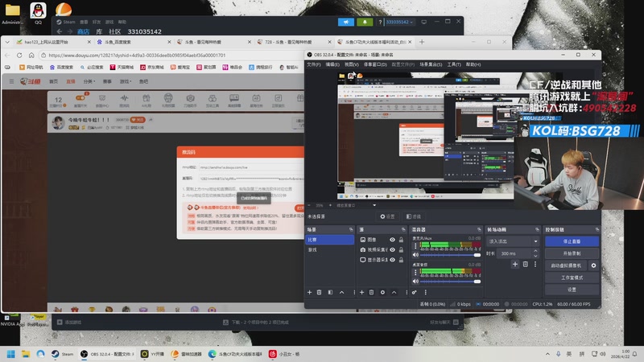Image resolution: width=644 pixels, height=362 pixels.
Task: Move scene up with Scenes arrow
Action: tap(341, 292)
